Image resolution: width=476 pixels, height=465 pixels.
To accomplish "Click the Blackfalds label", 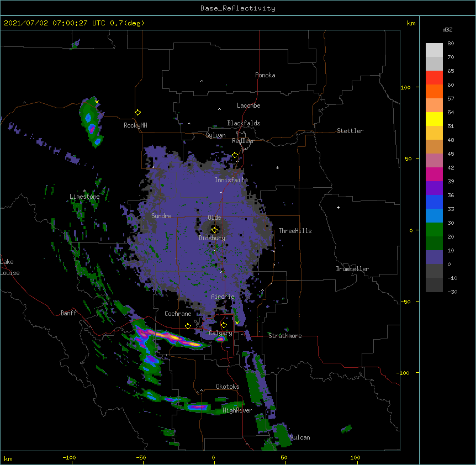I will (x=244, y=123).
